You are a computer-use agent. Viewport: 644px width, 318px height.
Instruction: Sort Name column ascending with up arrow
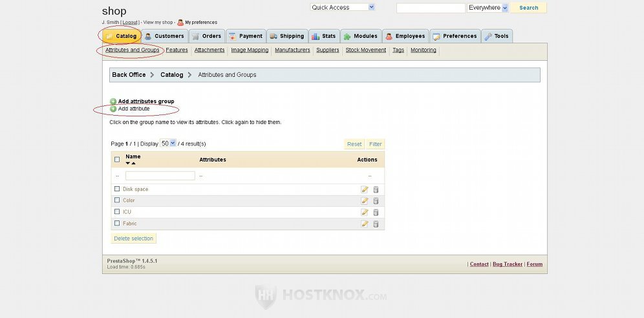[x=134, y=164]
